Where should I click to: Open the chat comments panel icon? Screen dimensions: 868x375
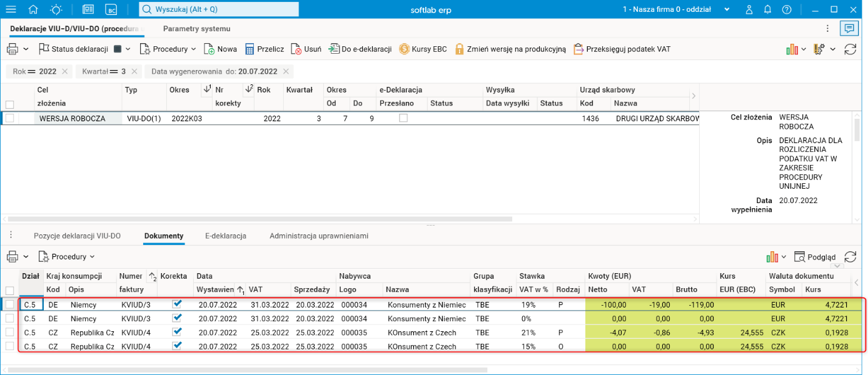(849, 28)
